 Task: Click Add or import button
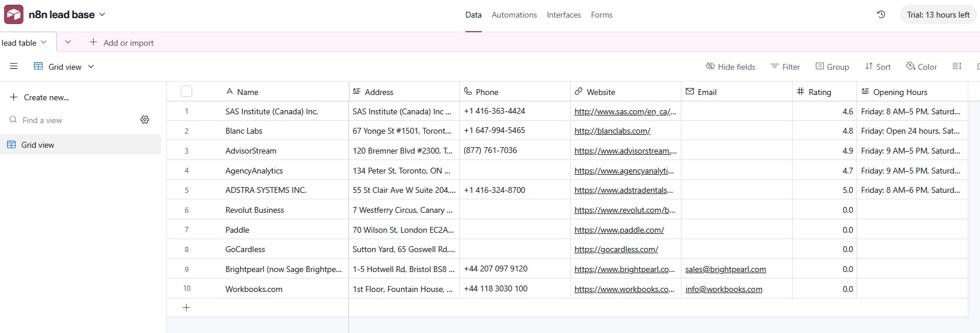pos(122,43)
